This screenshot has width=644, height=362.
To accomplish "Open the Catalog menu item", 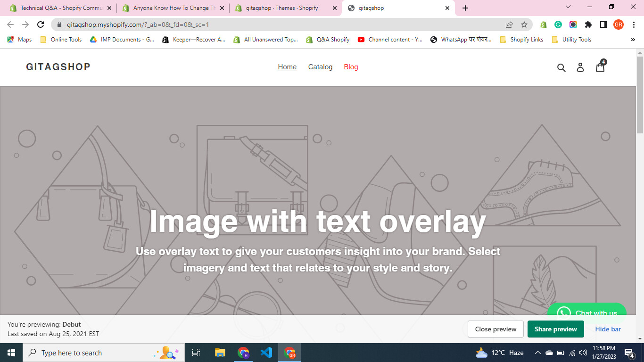I will point(320,67).
